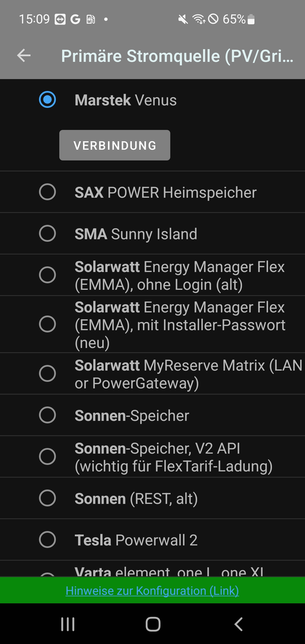The image size is (305, 644).
Task: Choose the SMA Sunny Island radio button
Action: (x=47, y=234)
